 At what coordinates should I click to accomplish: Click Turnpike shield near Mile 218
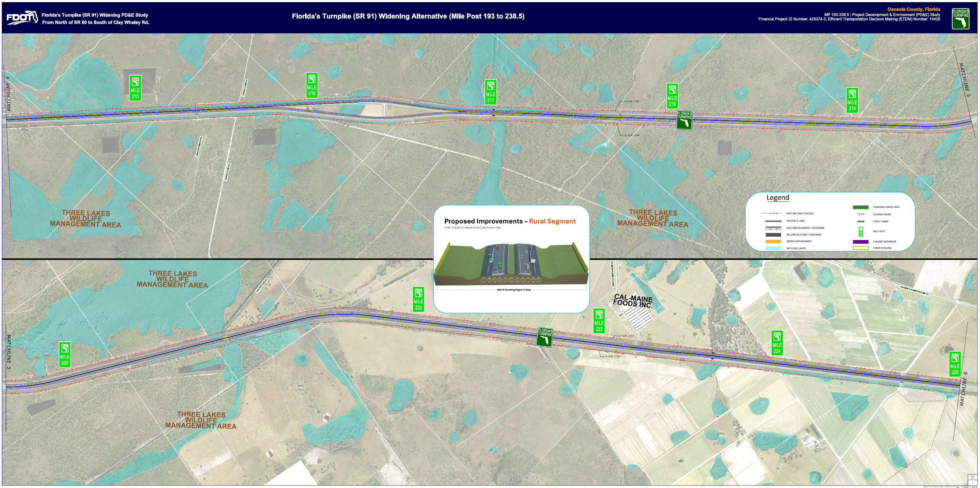click(684, 120)
